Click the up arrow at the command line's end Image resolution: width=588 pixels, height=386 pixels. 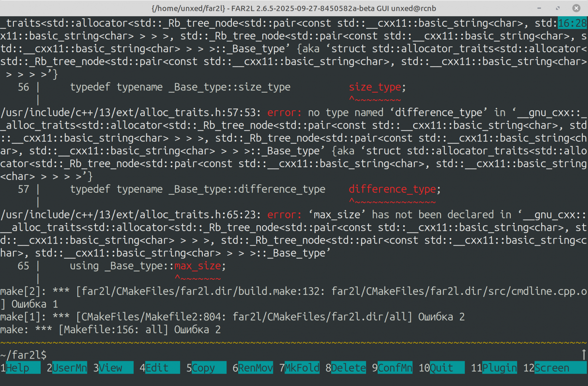[584, 355]
